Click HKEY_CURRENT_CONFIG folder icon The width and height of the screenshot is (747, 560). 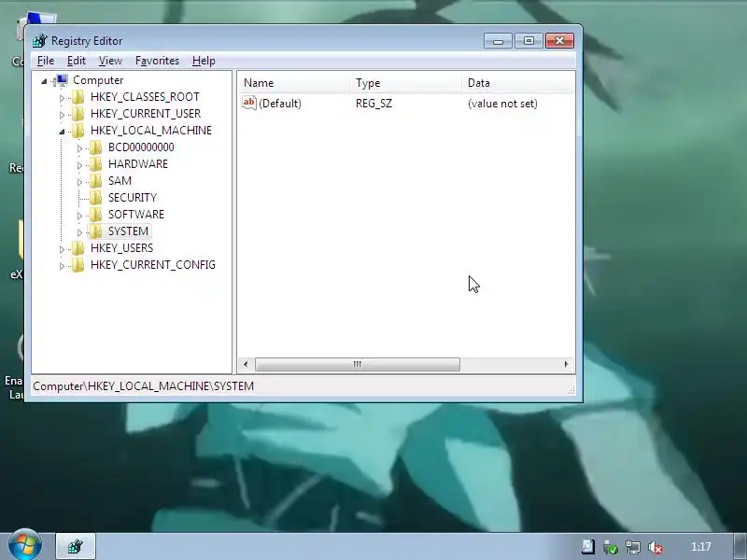(78, 265)
